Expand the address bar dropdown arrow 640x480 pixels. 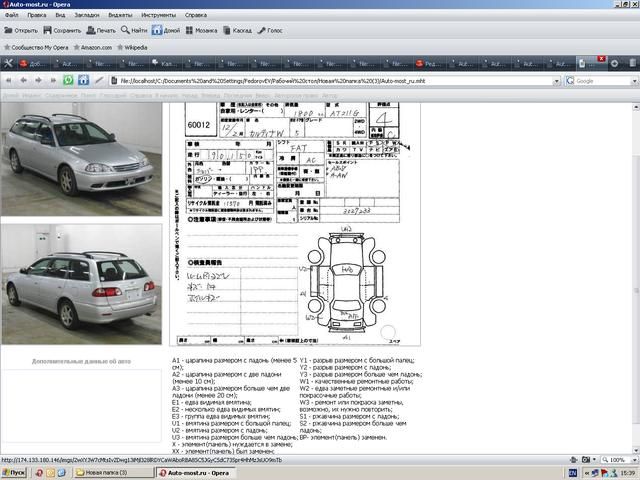(x=556, y=81)
